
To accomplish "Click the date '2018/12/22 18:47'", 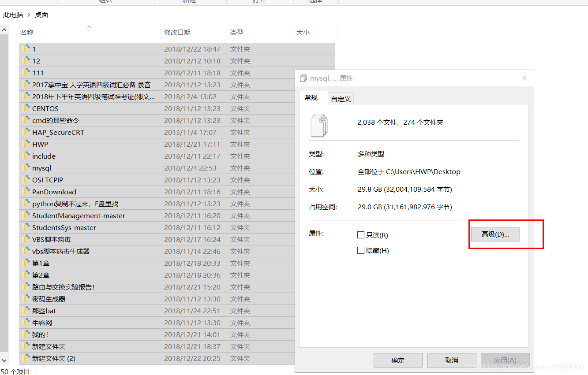I will point(192,49).
